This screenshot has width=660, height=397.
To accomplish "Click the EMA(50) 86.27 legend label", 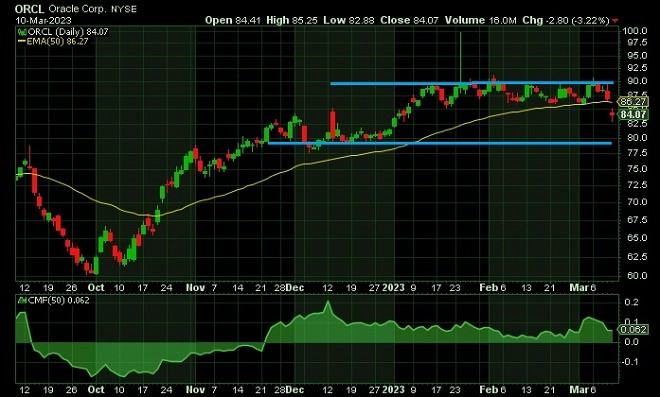I will pos(57,41).
